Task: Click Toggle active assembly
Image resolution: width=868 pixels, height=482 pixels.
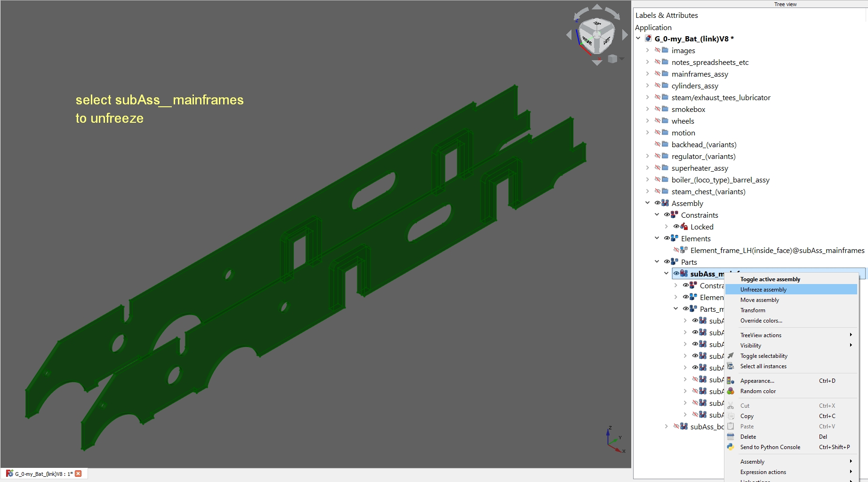Action: (770, 279)
